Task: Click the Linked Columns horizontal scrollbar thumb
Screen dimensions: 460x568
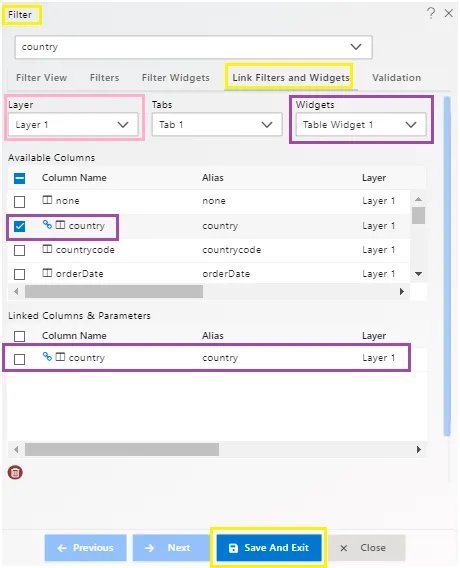Action: pyautogui.click(x=122, y=450)
